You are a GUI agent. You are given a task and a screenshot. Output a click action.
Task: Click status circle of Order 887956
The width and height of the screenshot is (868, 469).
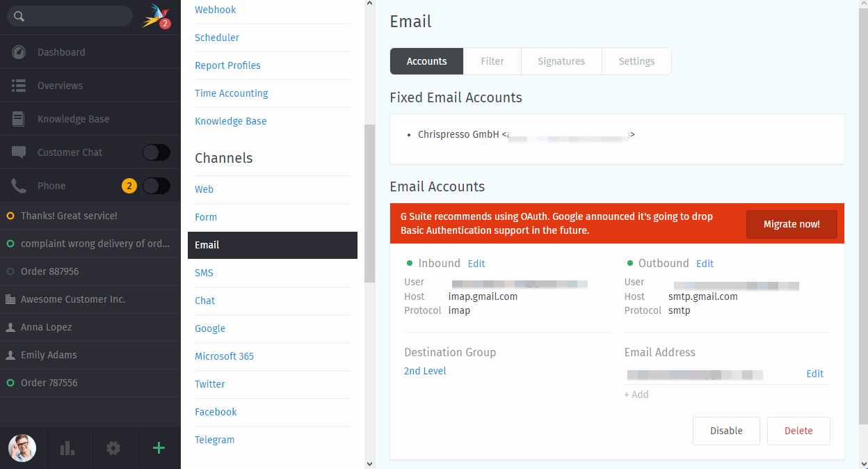pyautogui.click(x=10, y=271)
